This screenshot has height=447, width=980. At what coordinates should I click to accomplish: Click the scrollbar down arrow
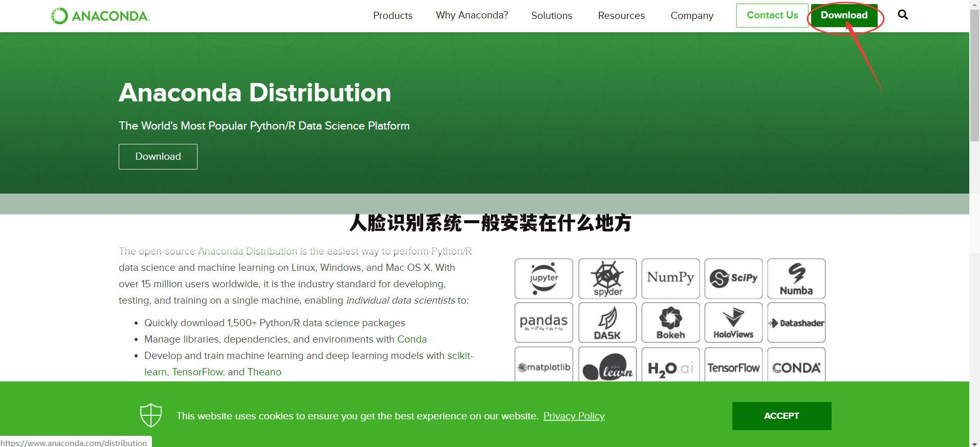pos(975,443)
